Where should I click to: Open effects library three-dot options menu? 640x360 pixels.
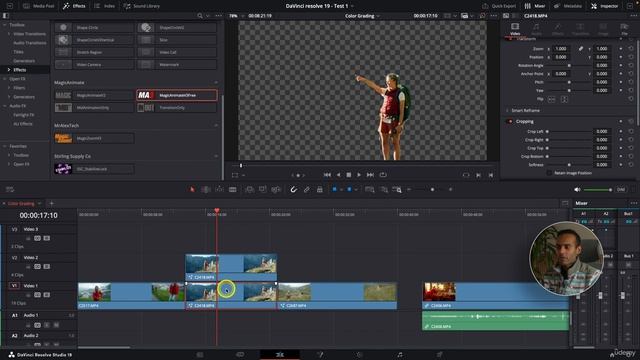[x=218, y=16]
